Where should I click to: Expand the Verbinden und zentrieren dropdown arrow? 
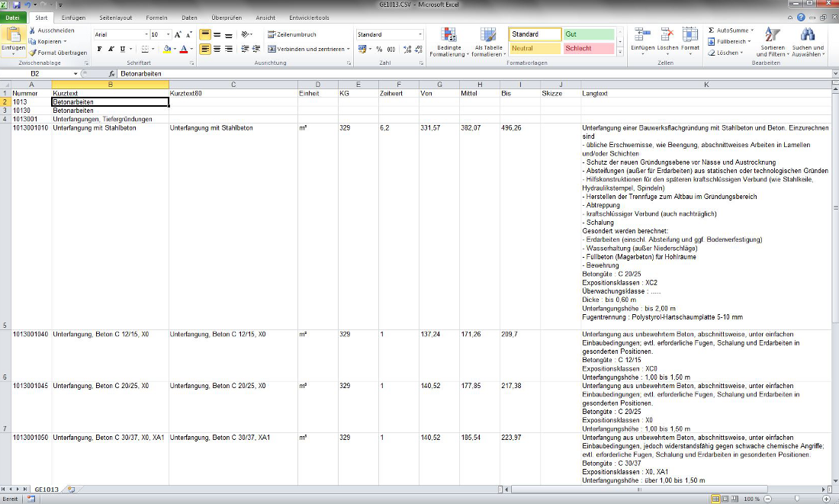[349, 49]
